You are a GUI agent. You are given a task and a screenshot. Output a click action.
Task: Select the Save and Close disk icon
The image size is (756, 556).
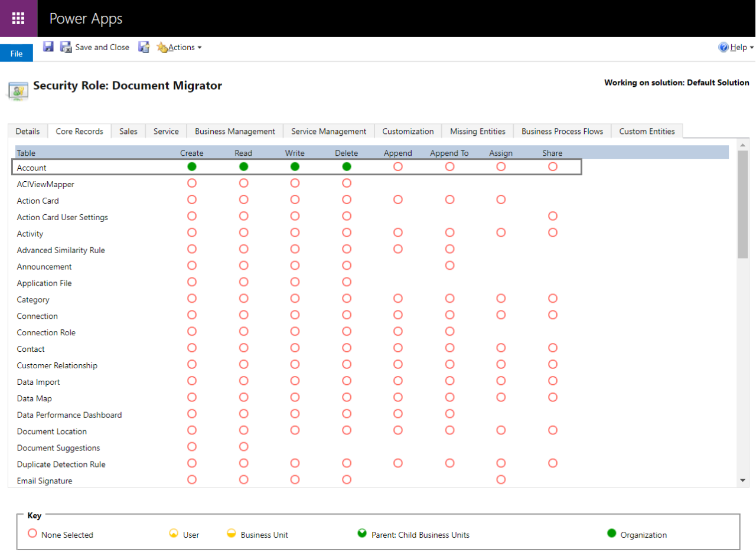(x=66, y=47)
